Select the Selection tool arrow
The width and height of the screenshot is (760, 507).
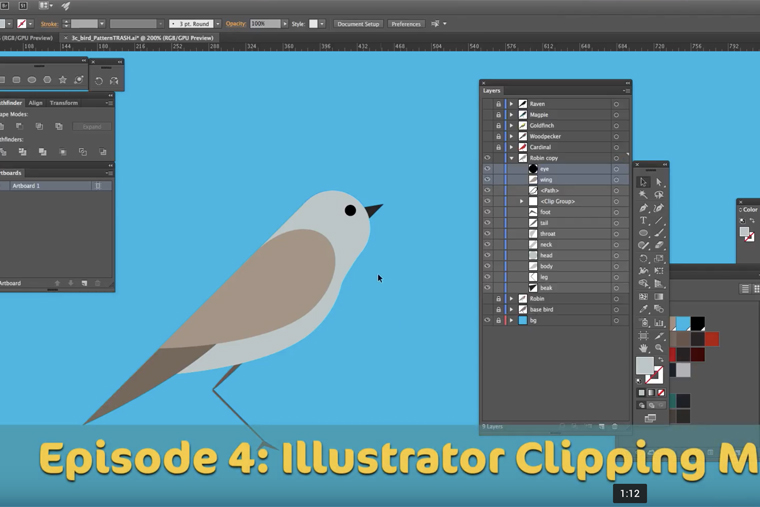(x=643, y=182)
